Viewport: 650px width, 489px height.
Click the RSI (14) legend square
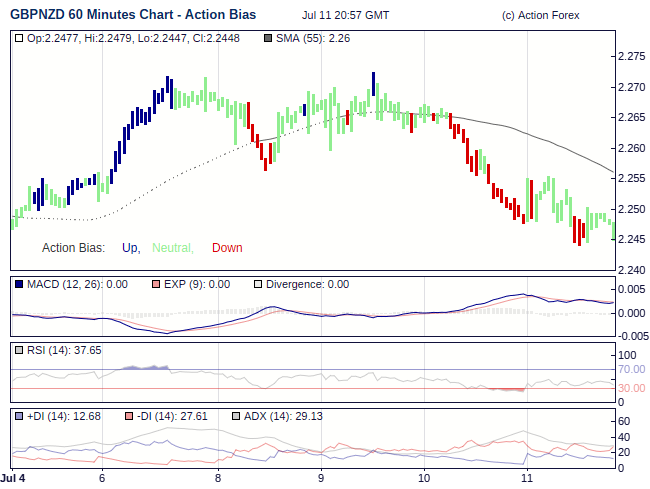19,350
